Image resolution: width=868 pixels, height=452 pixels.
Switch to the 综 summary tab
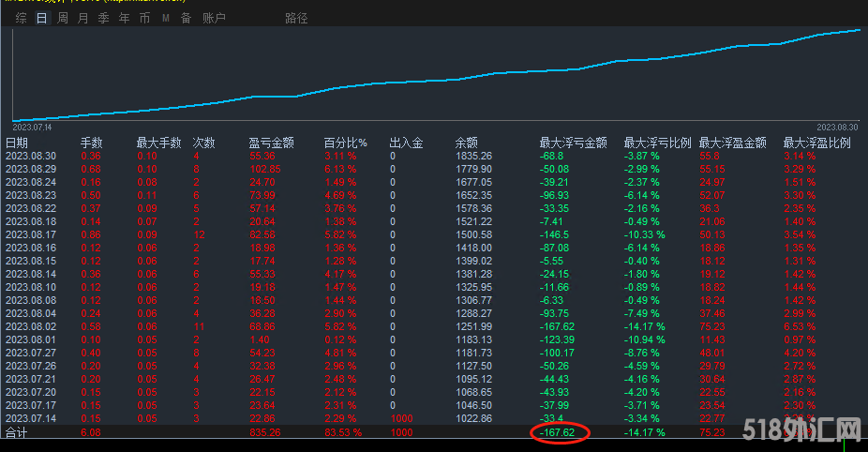tap(21, 18)
